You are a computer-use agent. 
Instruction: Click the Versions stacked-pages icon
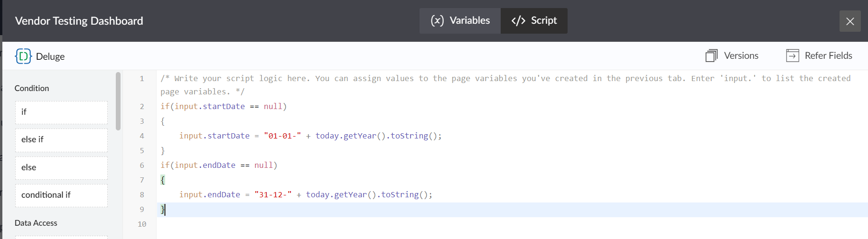pos(711,55)
